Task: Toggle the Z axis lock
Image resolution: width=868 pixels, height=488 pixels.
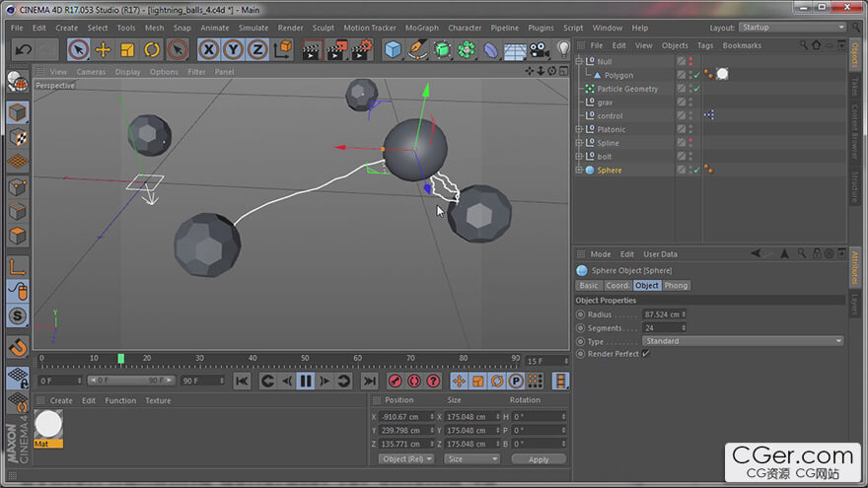Action: 257,50
